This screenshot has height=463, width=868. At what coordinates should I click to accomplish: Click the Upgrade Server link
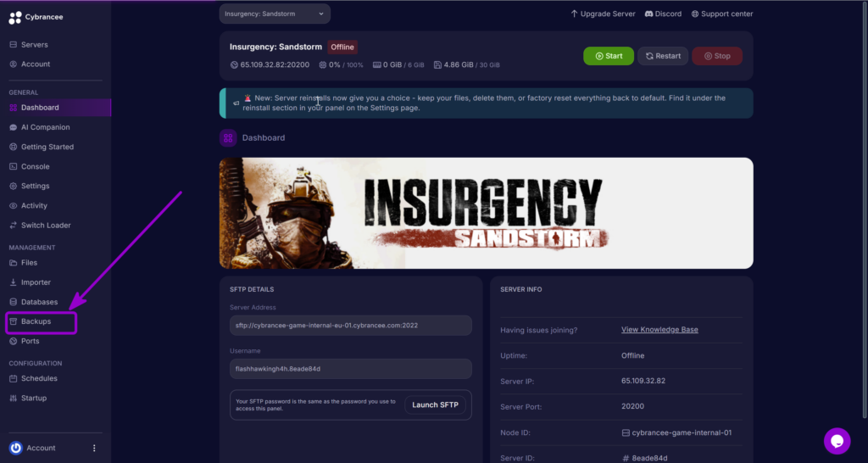click(x=603, y=14)
